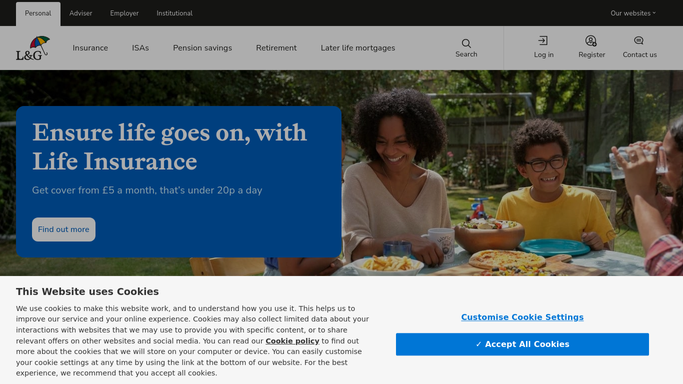
Task: Click the Log in arrow icon
Action: tap(543, 41)
